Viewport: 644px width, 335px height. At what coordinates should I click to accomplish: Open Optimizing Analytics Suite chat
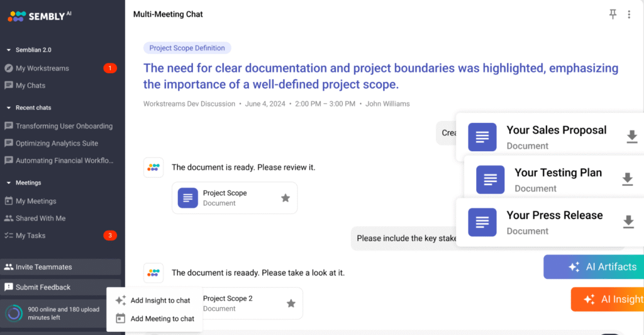[57, 144]
